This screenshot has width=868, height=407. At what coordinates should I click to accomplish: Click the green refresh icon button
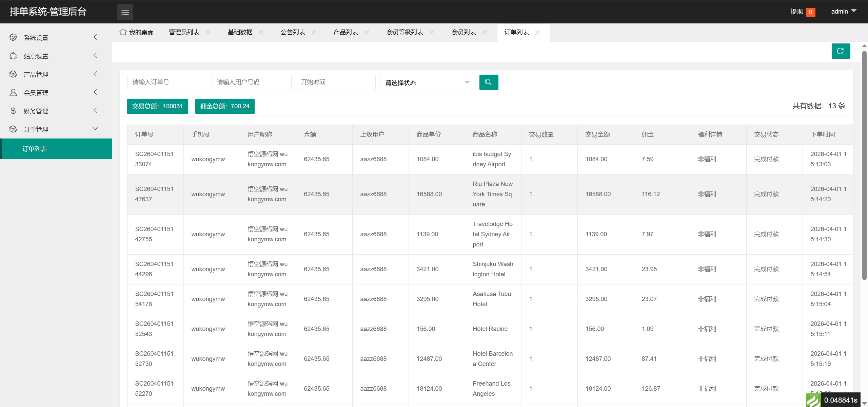point(841,51)
